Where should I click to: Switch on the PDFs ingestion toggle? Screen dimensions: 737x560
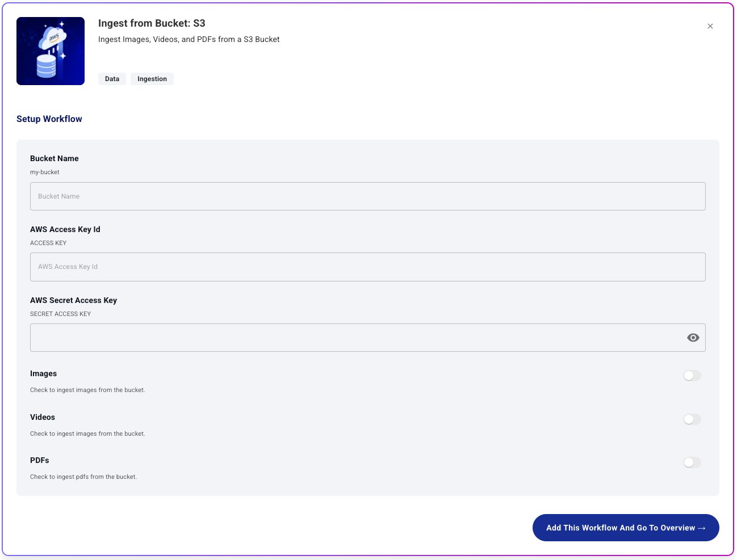pos(692,462)
